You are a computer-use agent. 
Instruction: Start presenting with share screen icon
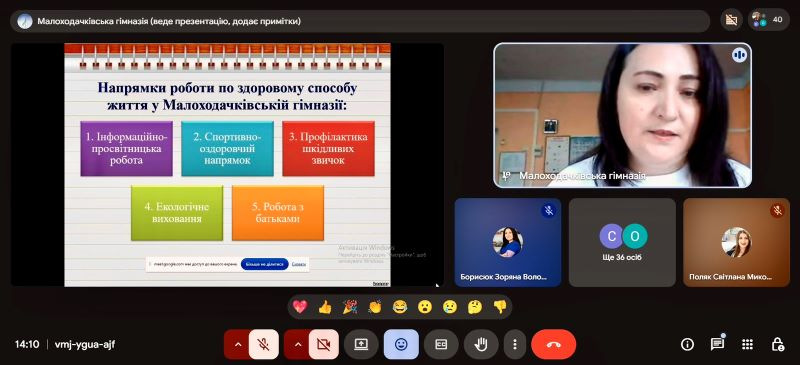tap(361, 344)
